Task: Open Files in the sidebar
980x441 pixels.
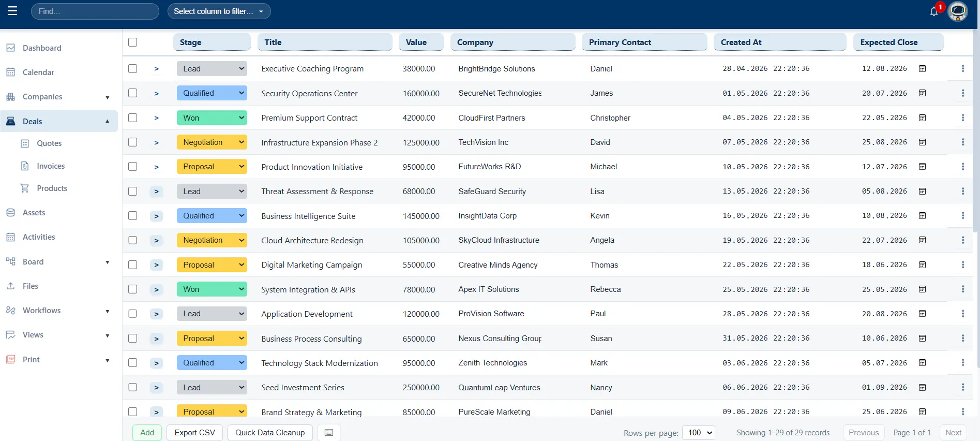Action: (31, 286)
